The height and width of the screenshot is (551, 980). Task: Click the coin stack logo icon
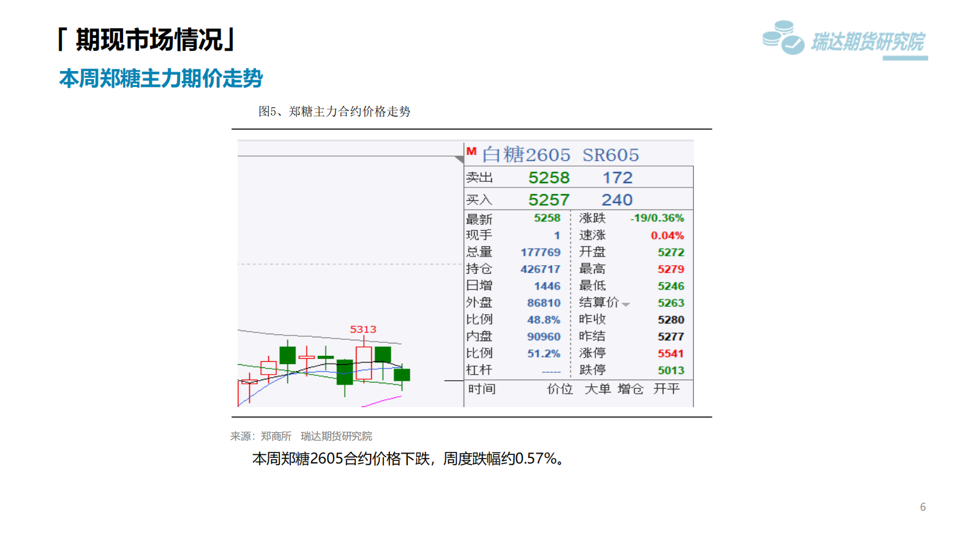click(783, 37)
